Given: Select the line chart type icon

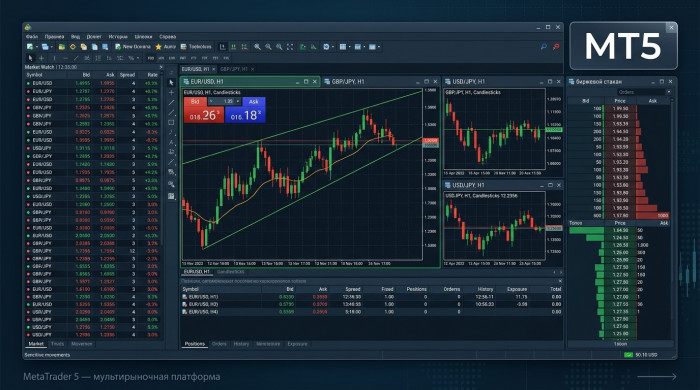Looking at the screenshot, I should tap(244, 46).
